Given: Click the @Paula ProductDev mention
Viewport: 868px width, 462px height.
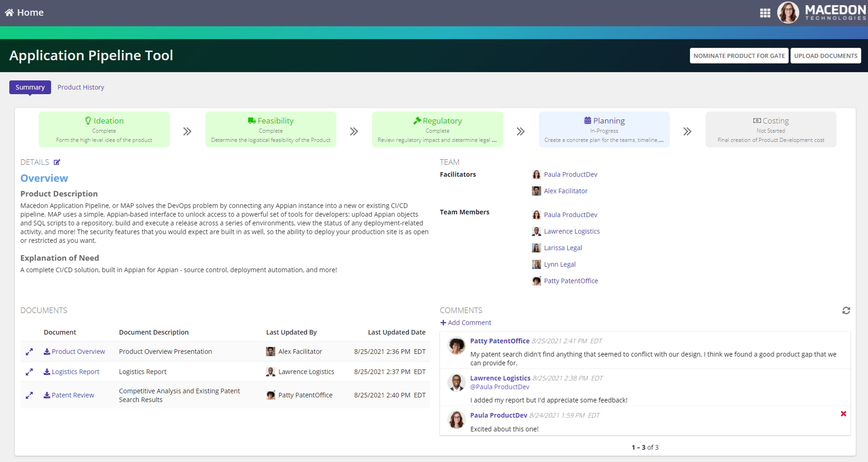Looking at the screenshot, I should pos(500,387).
